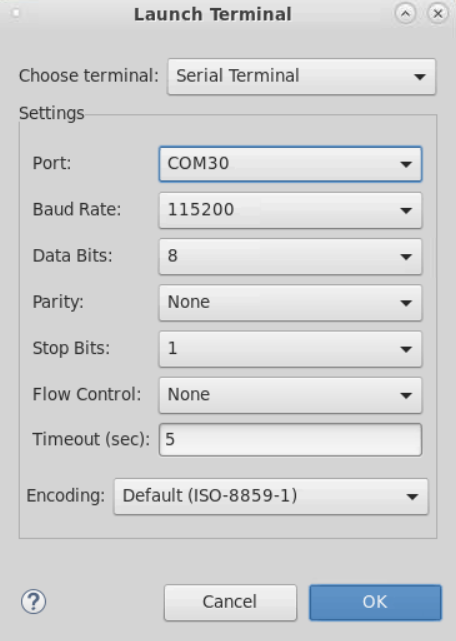Open the Choose terminal dropdown

(301, 76)
